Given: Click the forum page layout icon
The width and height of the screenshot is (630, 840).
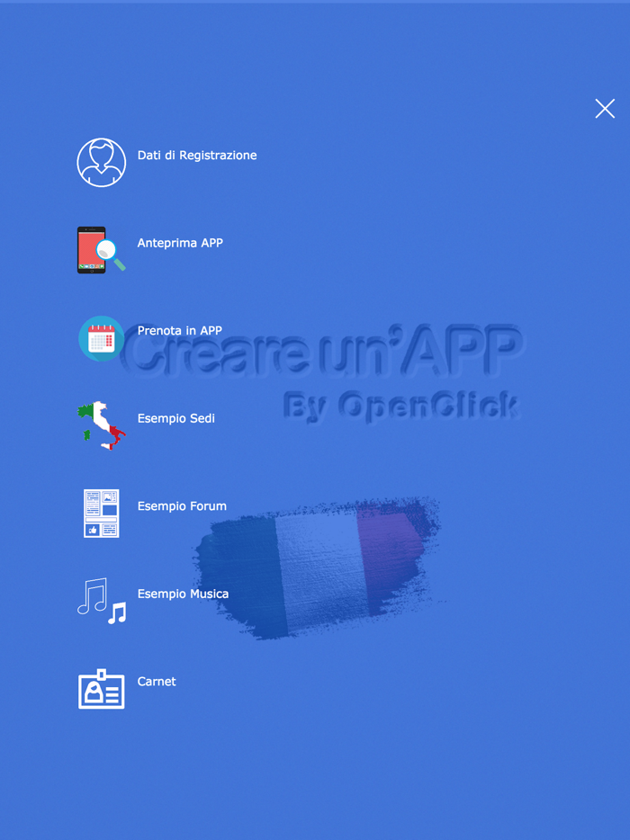Looking at the screenshot, I should pos(102,514).
